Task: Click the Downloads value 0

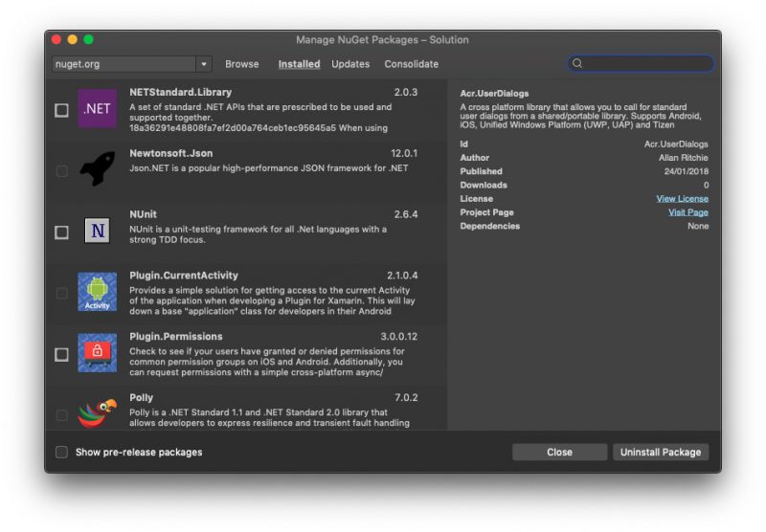Action: [x=707, y=185]
